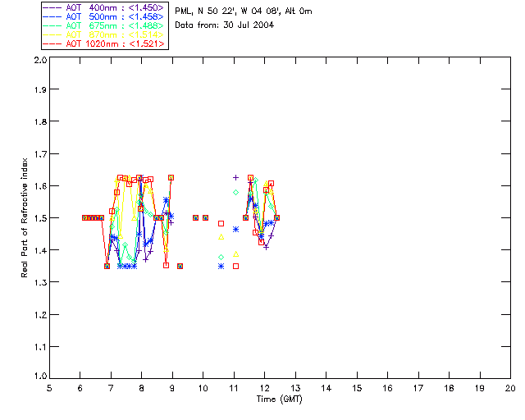The image size is (525, 420).
Task: Click the AOT 400nm legend entry
Action: [x=103, y=7]
